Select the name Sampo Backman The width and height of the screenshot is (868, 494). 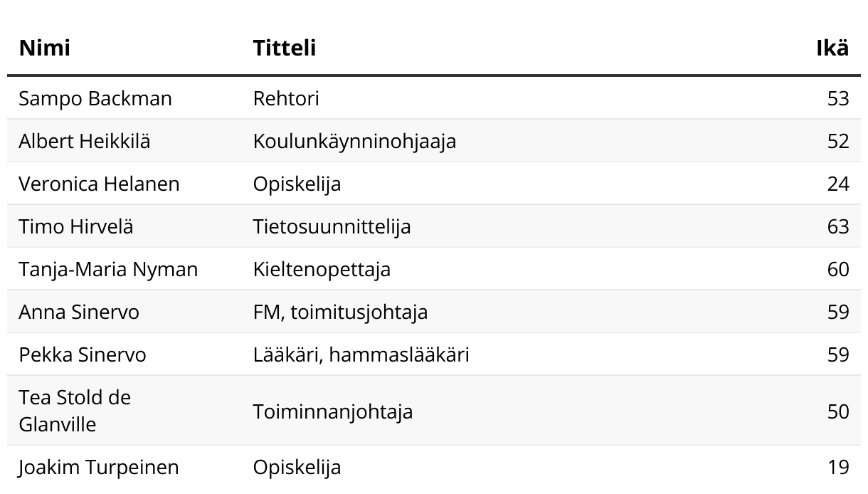tap(95, 98)
